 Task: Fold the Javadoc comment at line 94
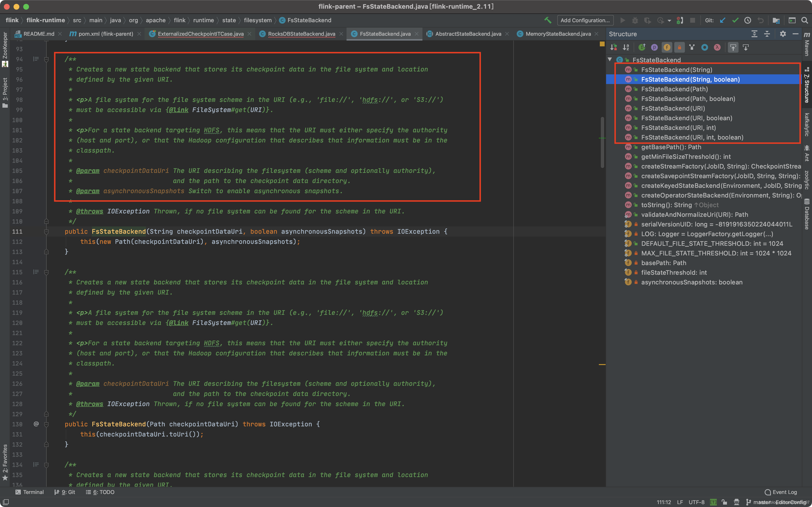point(47,59)
